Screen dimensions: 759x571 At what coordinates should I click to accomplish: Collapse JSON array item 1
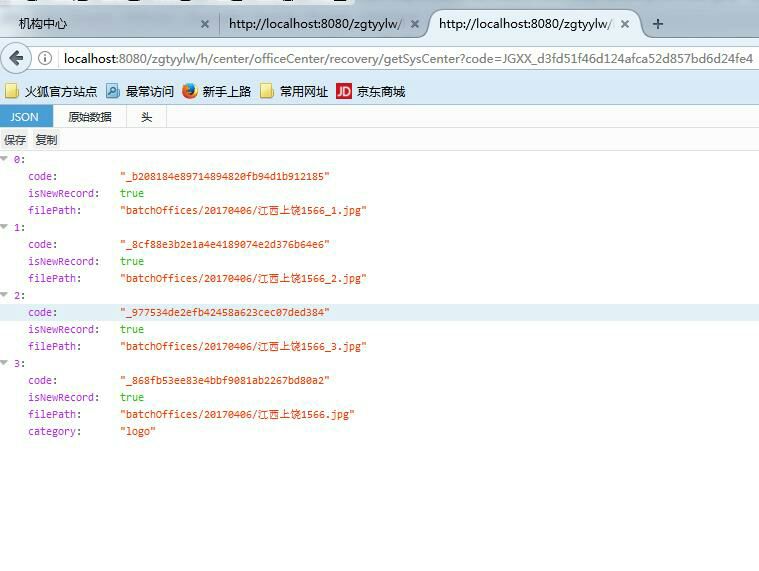point(5,227)
